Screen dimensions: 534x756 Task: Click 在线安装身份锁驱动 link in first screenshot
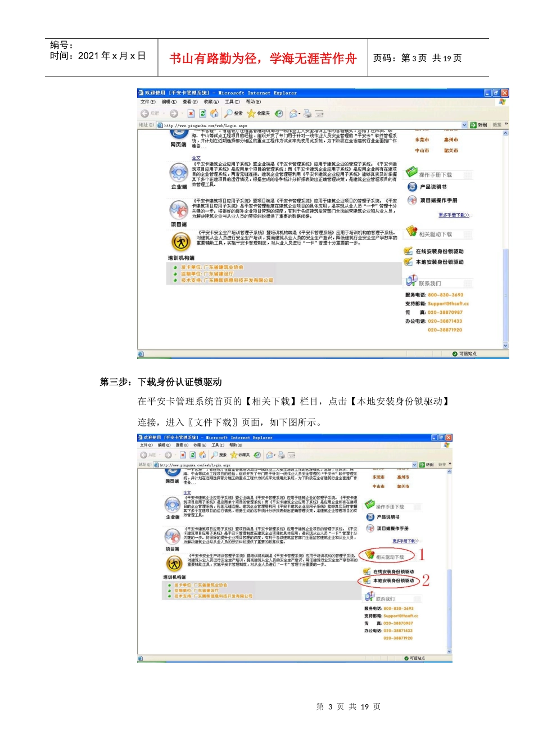coord(440,251)
